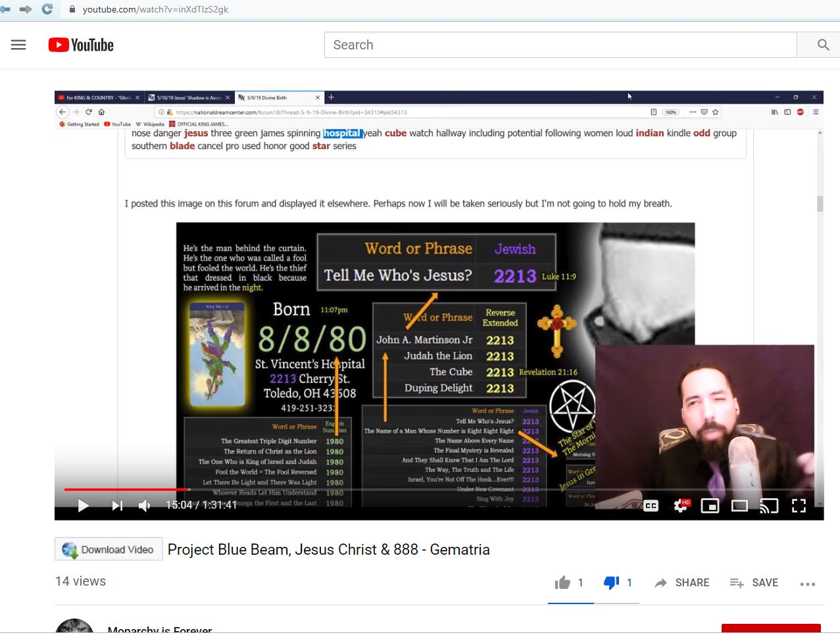Image resolution: width=840 pixels, height=635 pixels.
Task: Save the video to a playlist
Action: pyautogui.click(x=754, y=582)
